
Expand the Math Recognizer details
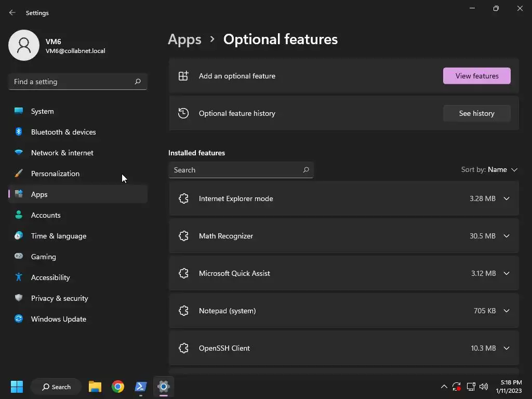(507, 236)
